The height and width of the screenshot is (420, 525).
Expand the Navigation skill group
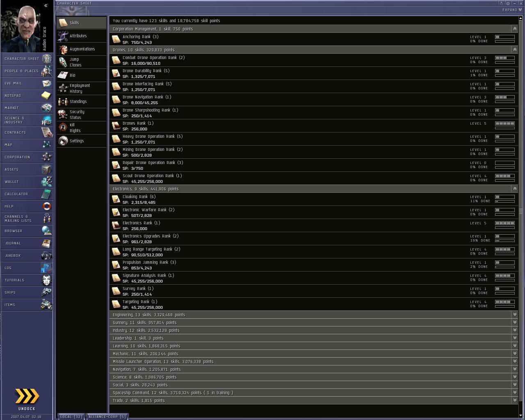pos(514,369)
